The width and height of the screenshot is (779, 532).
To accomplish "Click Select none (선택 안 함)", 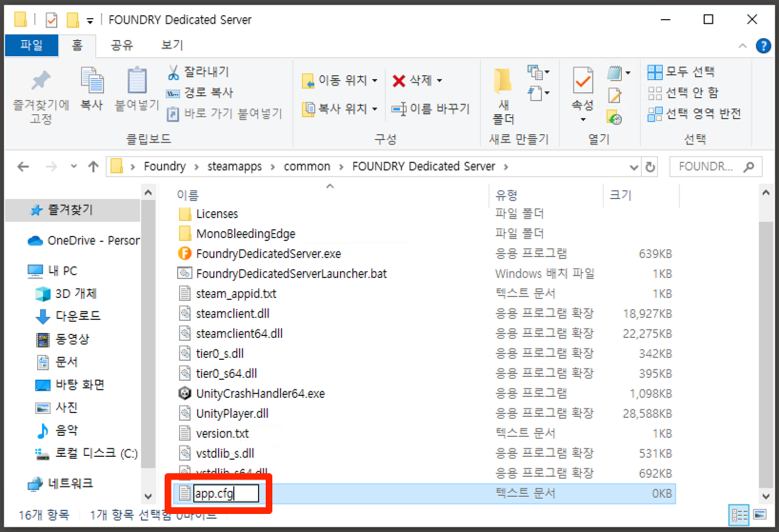I will (x=683, y=93).
